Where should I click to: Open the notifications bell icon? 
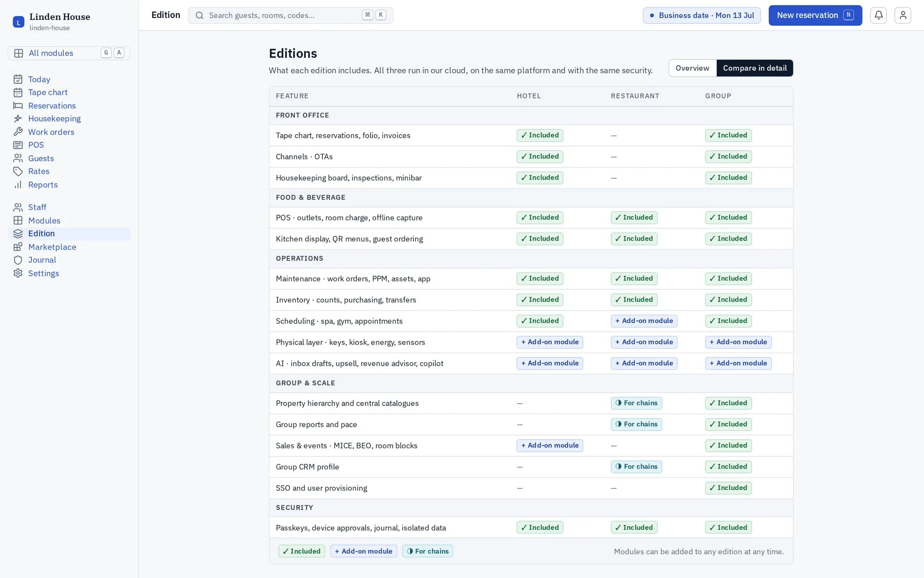pyautogui.click(x=878, y=15)
